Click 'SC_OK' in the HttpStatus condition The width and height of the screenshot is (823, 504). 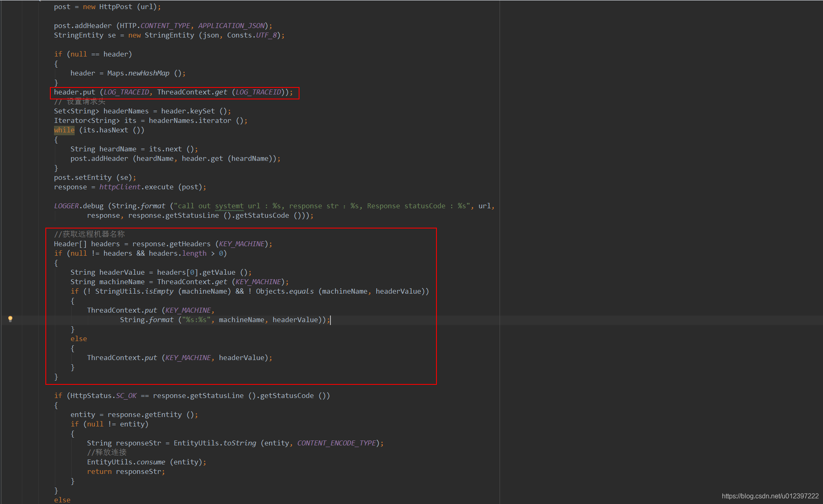(x=126, y=396)
